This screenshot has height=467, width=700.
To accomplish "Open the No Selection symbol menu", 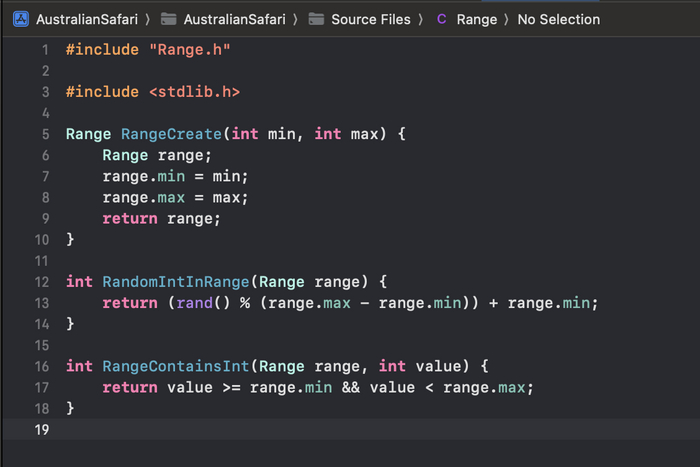I will tap(558, 19).
